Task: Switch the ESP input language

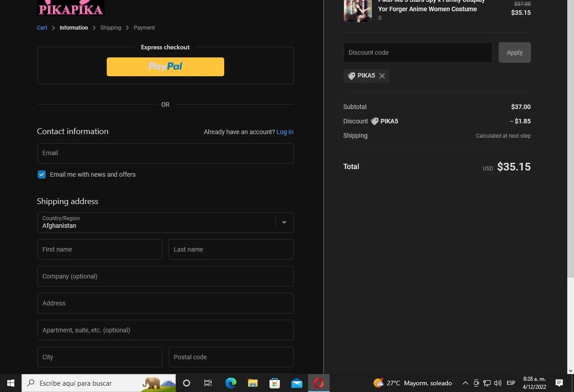Action: pos(511,383)
